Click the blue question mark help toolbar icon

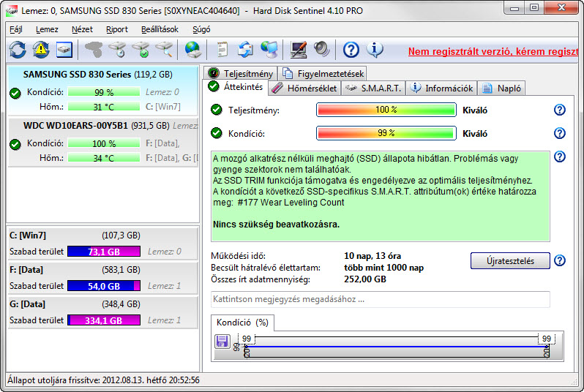[x=351, y=50]
